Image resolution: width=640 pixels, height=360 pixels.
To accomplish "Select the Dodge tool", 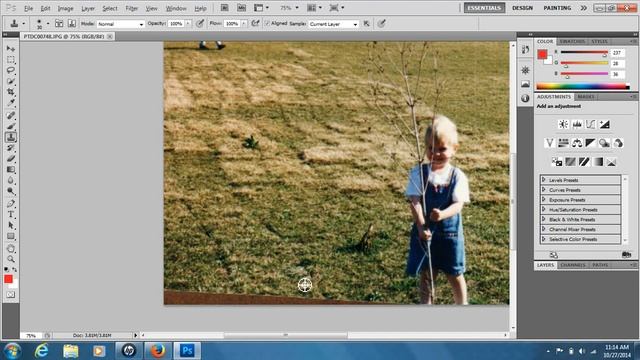I will click(x=11, y=191).
